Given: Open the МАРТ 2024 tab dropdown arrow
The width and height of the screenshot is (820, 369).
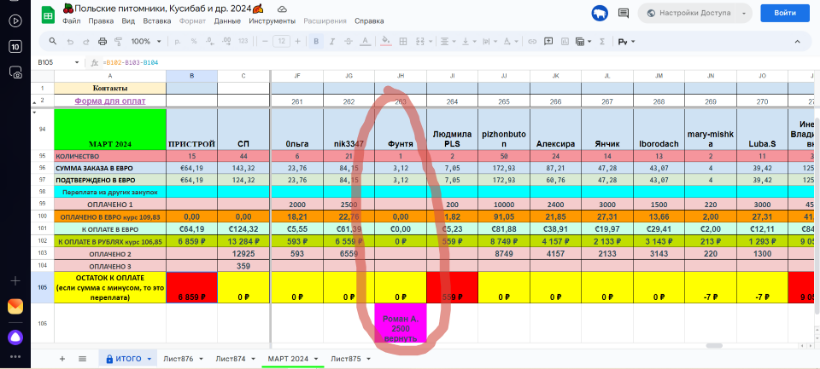Looking at the screenshot, I should [x=316, y=359].
